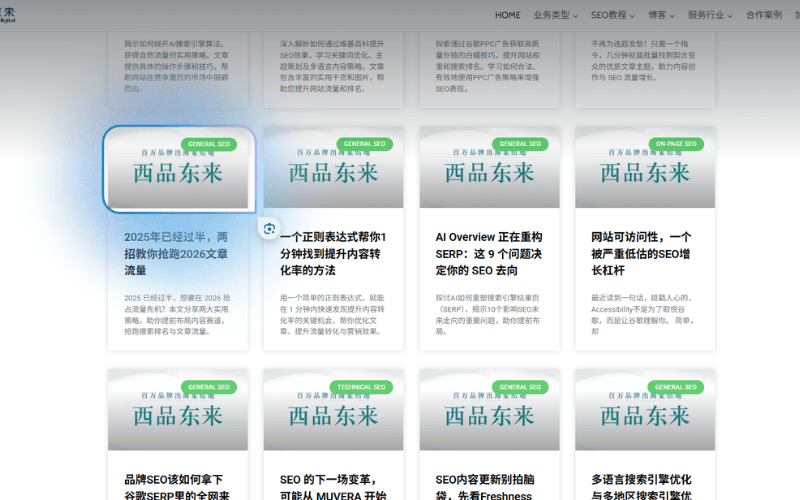Expand the 业务类型 dropdown menu
The height and width of the screenshot is (500, 800).
556,15
